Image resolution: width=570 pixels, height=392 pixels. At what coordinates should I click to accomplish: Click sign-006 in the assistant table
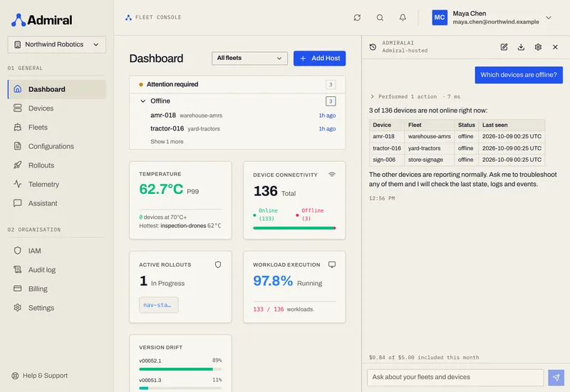[384, 160]
